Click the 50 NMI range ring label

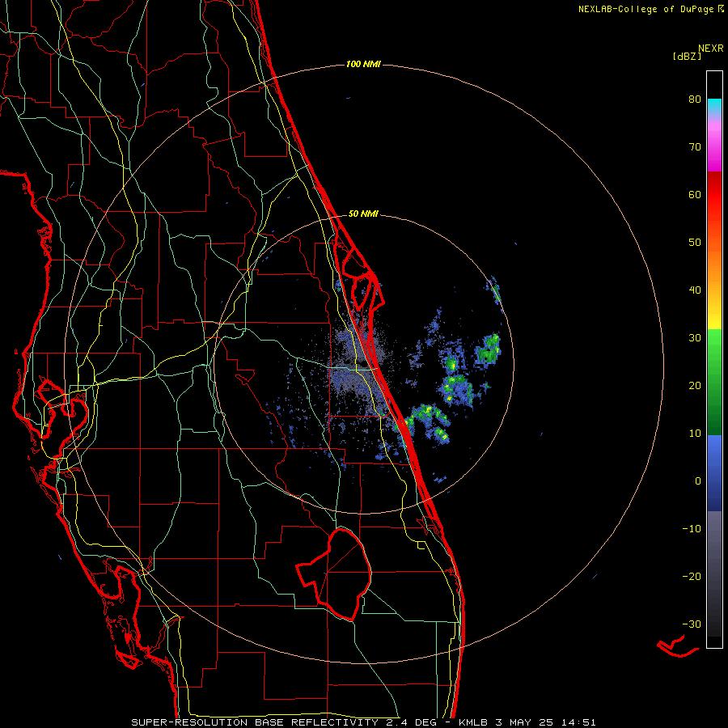click(363, 214)
